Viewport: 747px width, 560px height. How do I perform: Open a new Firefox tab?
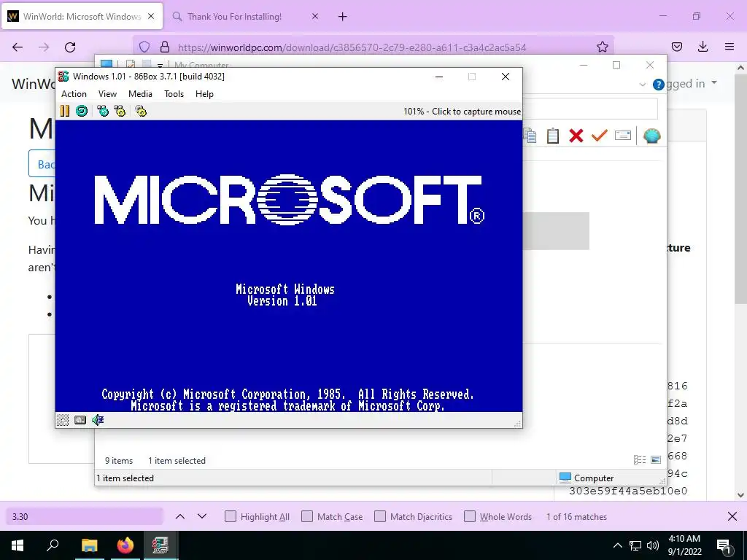343,17
